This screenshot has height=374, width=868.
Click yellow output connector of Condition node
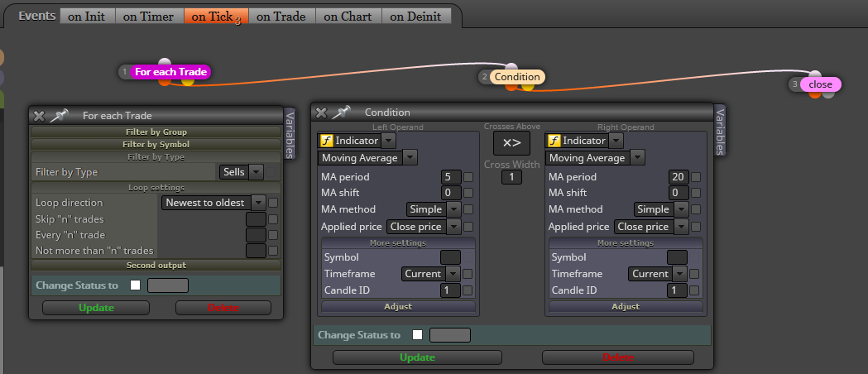coord(528,86)
